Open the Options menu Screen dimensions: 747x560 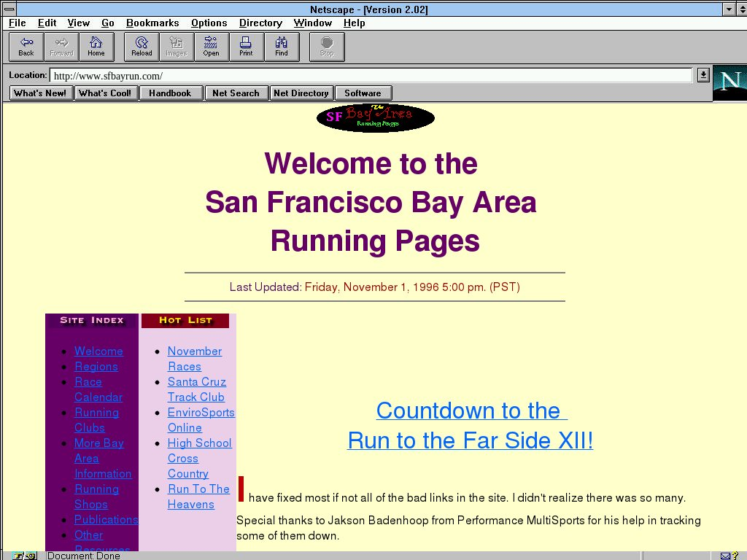coord(209,23)
